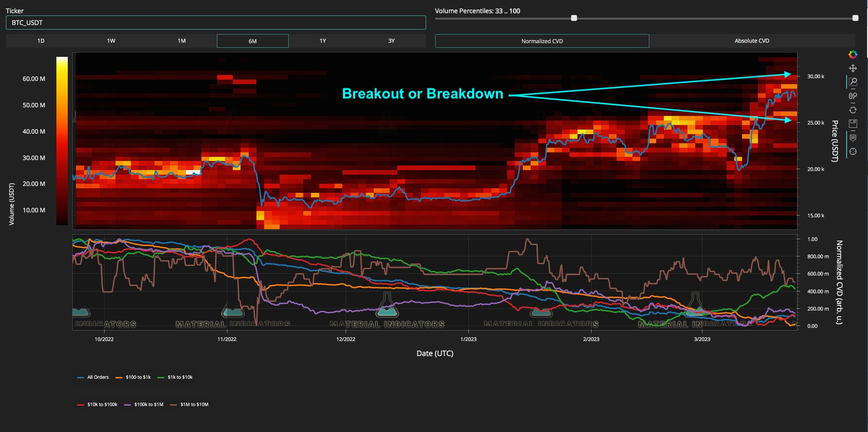Click the 400.00 m CVD axis label
Image resolution: width=868 pixels, height=432 pixels.
[818, 291]
